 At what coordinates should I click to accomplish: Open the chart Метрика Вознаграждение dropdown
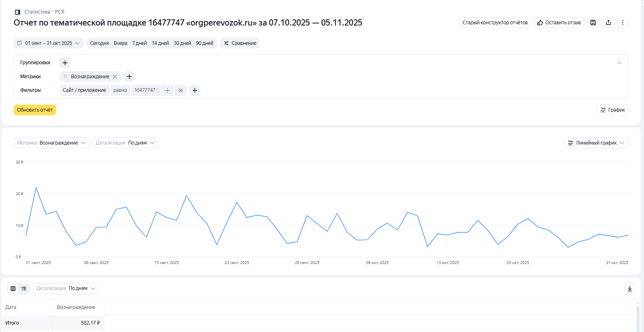52,143
